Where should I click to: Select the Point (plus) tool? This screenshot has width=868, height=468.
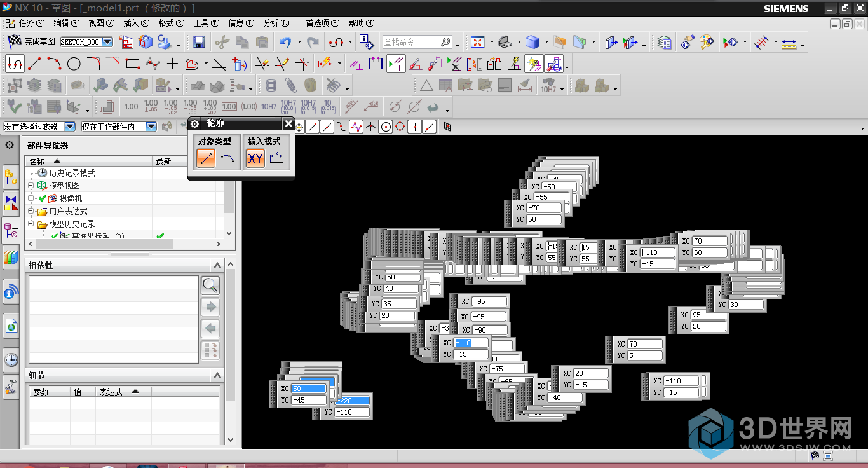pyautogui.click(x=172, y=64)
